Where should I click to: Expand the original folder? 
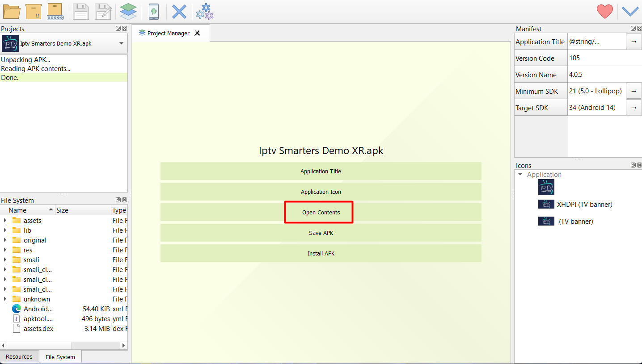pyautogui.click(x=5, y=240)
